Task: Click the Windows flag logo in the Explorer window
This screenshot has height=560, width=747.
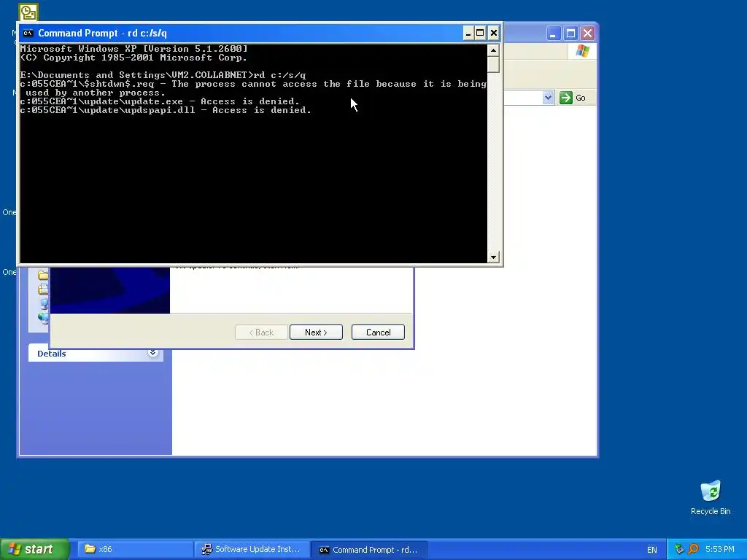Action: click(582, 51)
